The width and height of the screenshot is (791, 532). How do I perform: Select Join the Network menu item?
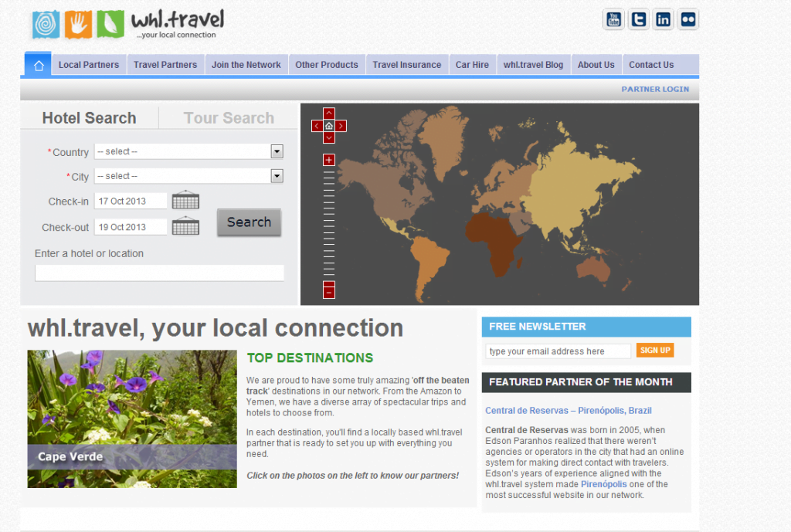246,65
